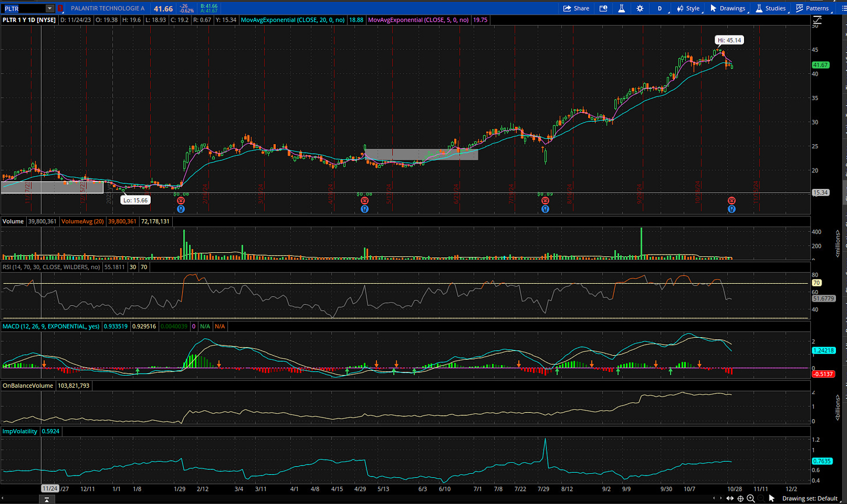This screenshot has height=504, width=847.
Task: Open Edit Studies flask icon beside the gear
Action: tap(621, 8)
